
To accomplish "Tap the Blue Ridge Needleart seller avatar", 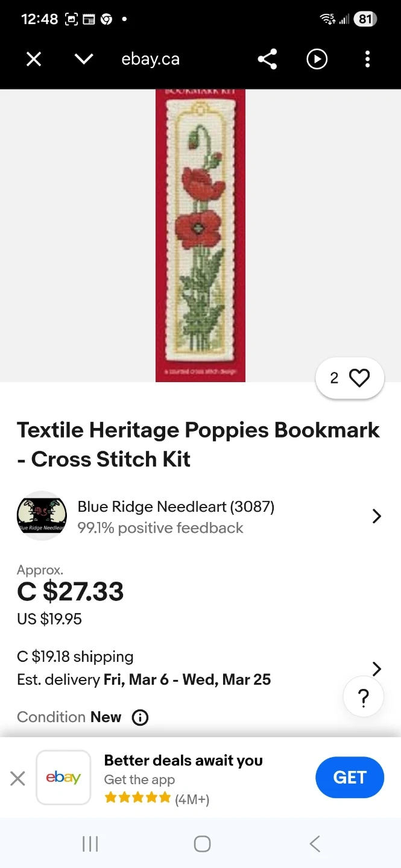I will (42, 516).
